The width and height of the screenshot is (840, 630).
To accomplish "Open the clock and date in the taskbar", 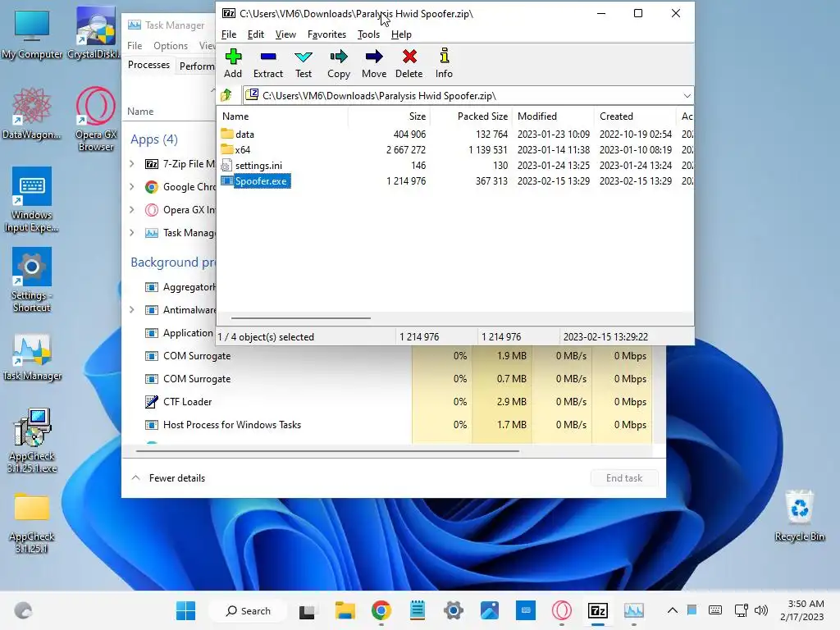I will (802, 610).
